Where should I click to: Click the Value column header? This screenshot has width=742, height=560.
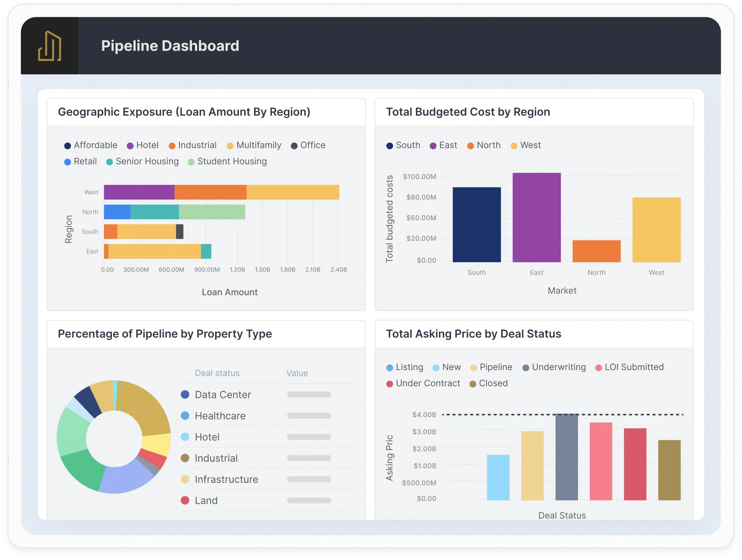coord(297,373)
